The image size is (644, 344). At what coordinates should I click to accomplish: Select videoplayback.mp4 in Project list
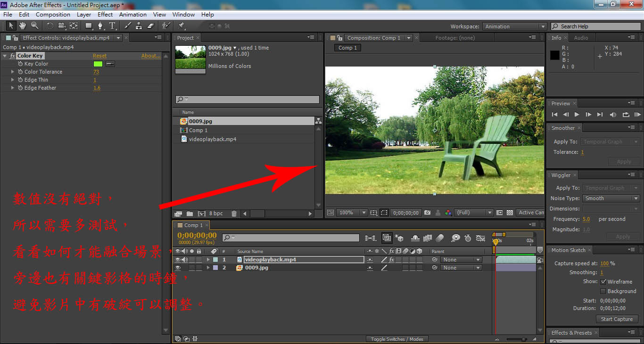212,139
